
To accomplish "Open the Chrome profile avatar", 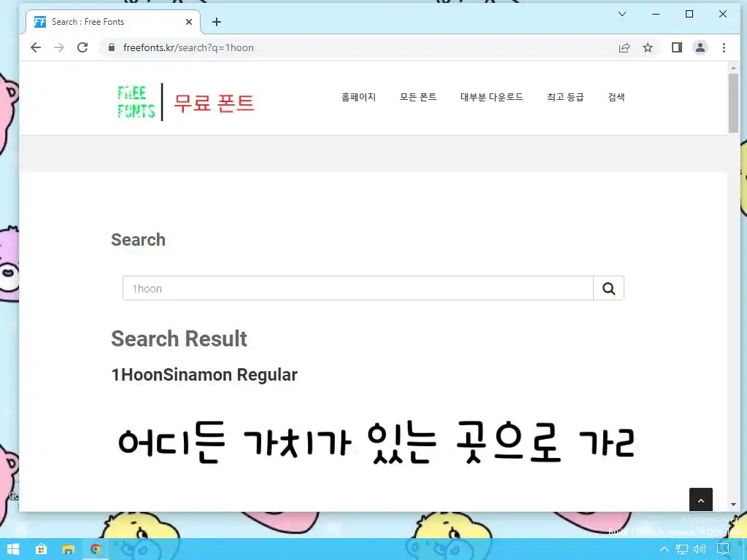I will 700,47.
